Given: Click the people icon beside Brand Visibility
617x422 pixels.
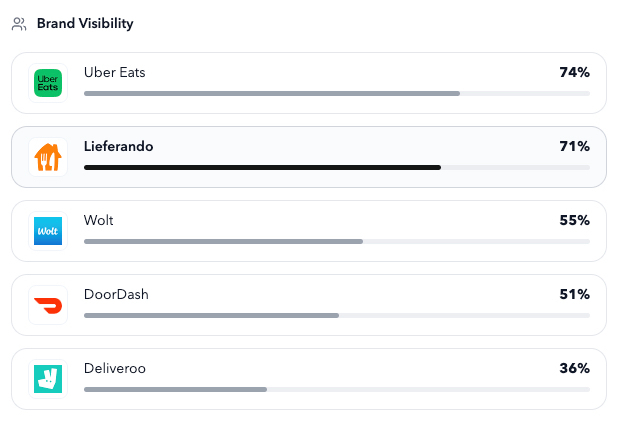Looking at the screenshot, I should (x=19, y=23).
